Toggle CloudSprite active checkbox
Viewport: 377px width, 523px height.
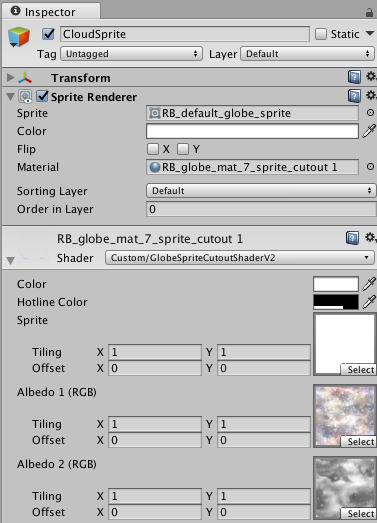(48, 34)
